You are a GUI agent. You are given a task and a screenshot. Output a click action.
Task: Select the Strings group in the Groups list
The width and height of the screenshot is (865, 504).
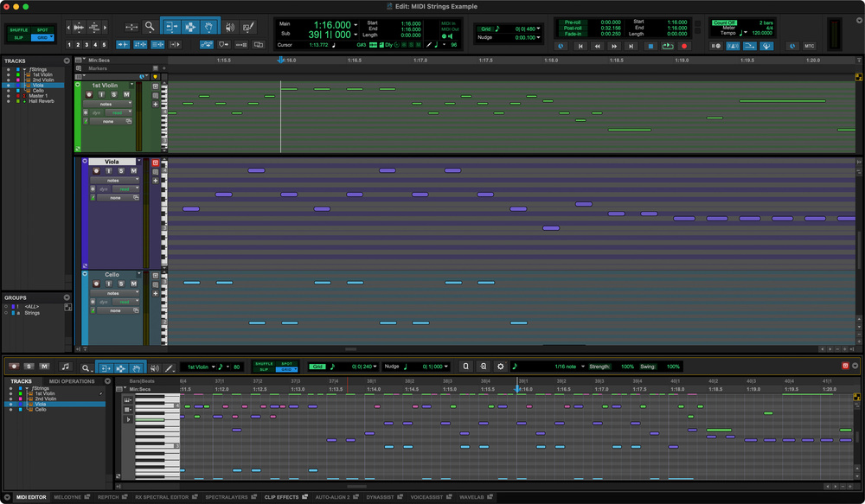point(32,313)
